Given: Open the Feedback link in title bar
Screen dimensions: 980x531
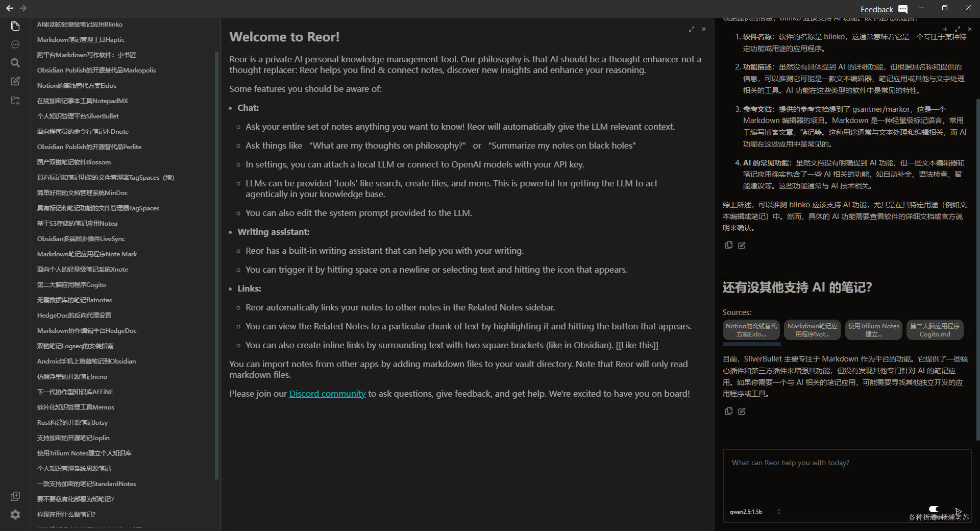Looking at the screenshot, I should pos(876,9).
